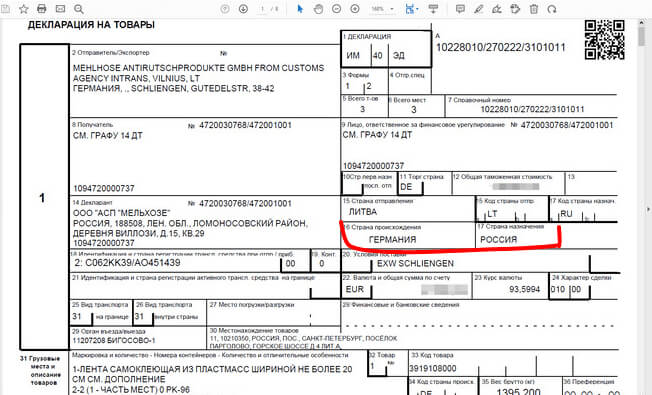
Task: Click the vertical scrollbar up arrow
Action: pyautogui.click(x=642, y=24)
